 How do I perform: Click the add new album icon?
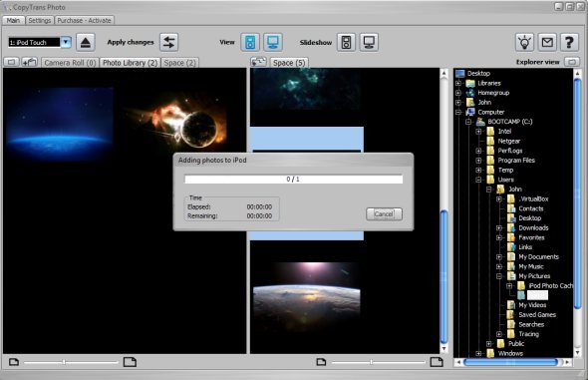(x=30, y=62)
